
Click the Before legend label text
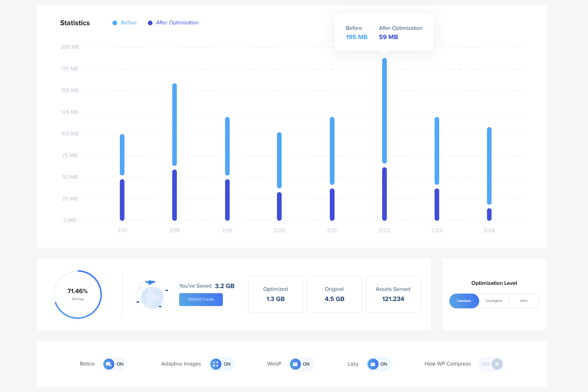click(x=129, y=23)
